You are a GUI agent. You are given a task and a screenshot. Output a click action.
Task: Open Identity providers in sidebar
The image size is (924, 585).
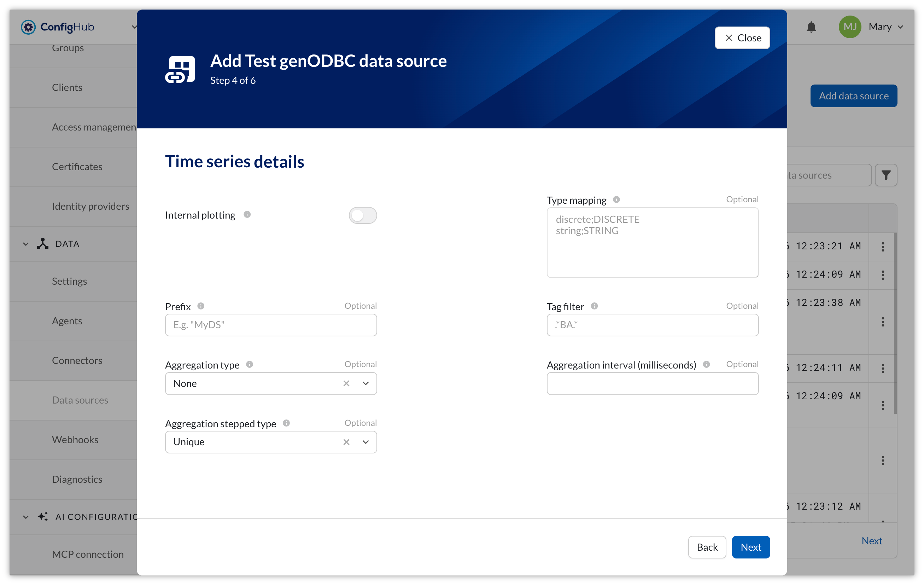(x=90, y=206)
